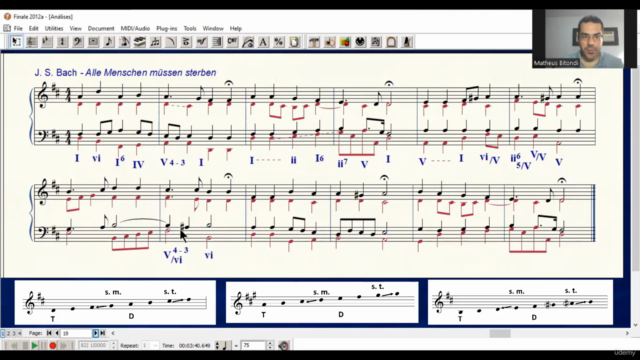Open the playback settings speaker icon
Image resolution: width=640 pixels, height=360 pixels.
284,346
